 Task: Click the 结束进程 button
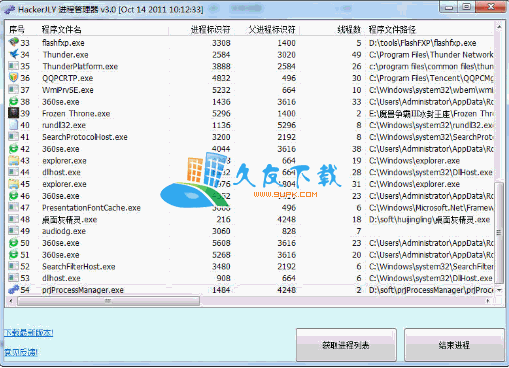coord(454,345)
